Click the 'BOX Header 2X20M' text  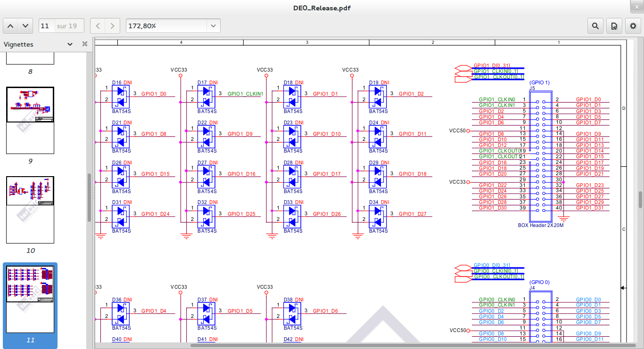coord(541,225)
